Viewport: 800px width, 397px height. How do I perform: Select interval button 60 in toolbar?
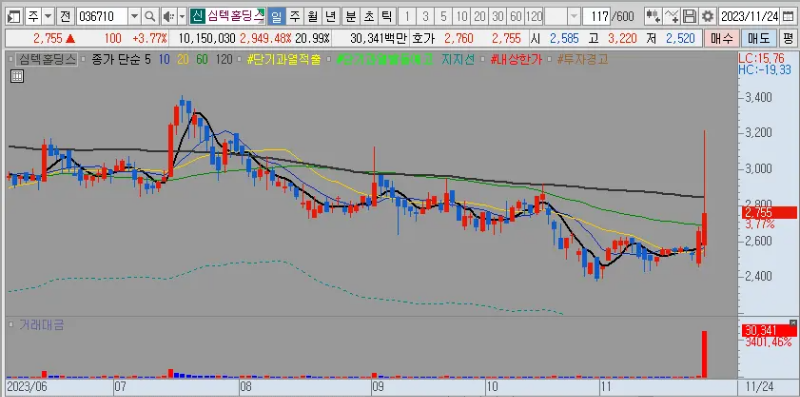pos(515,17)
